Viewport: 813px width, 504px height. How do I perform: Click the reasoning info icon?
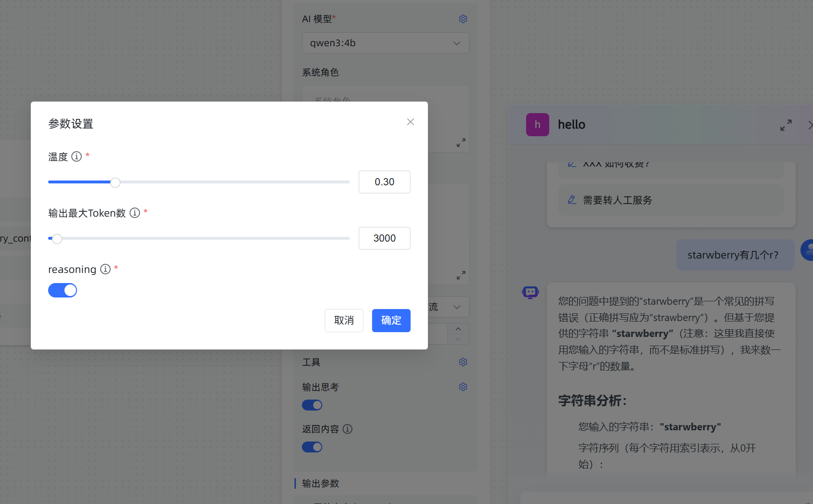pos(105,269)
